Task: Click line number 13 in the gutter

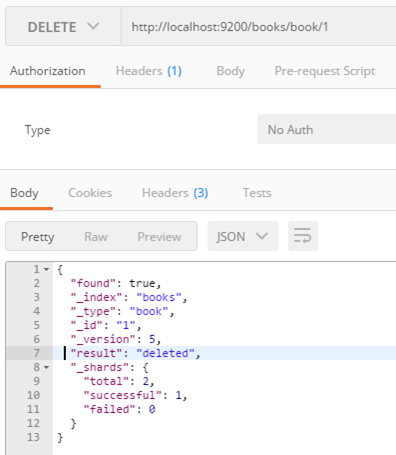Action: [x=33, y=437]
